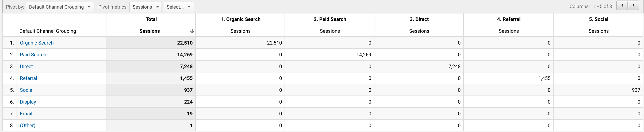Viewport: 644px width, 132px height.
Task: Open the Sessions pivot metrics dropdown
Action: coord(145,7)
